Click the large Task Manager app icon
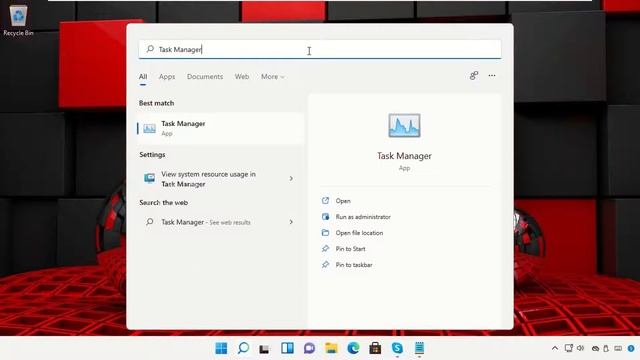640x360 pixels. [404, 125]
